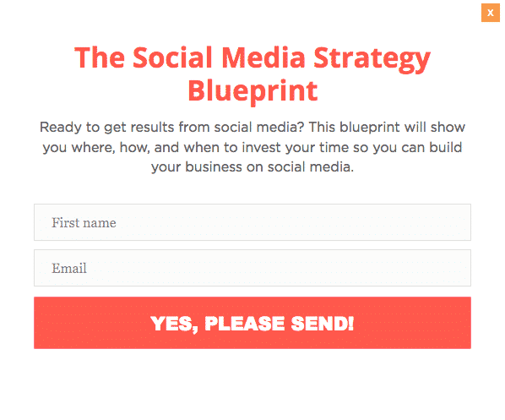Click the red submit button's "SEND!" text
Viewport: 505px width, 420px height.
pyautogui.click(x=322, y=324)
